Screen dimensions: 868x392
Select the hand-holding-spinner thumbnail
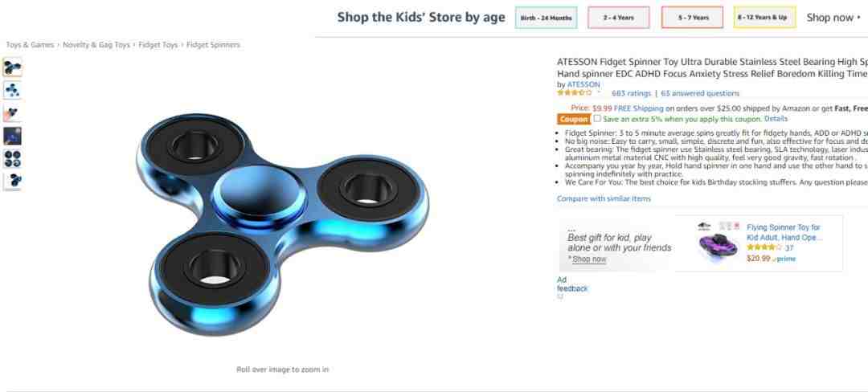click(12, 113)
